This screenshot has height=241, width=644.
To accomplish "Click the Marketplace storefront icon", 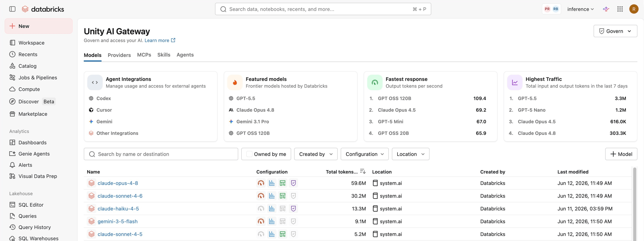I will 12,114.
